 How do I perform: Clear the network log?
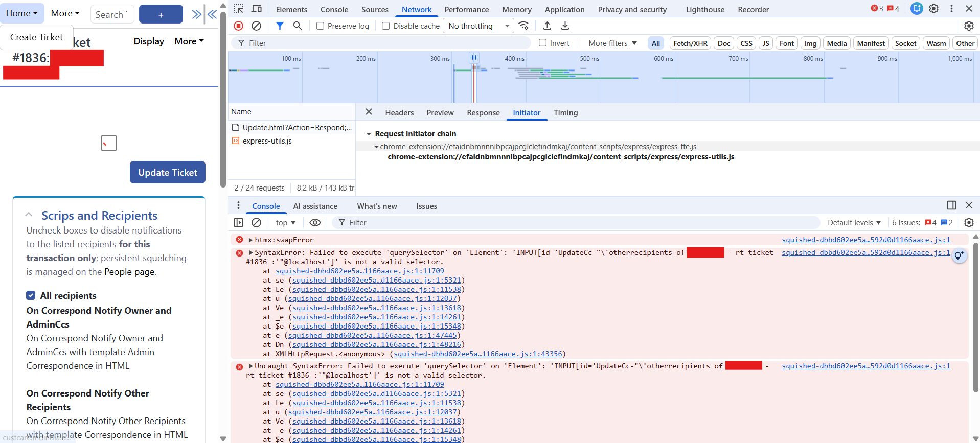(x=257, y=26)
